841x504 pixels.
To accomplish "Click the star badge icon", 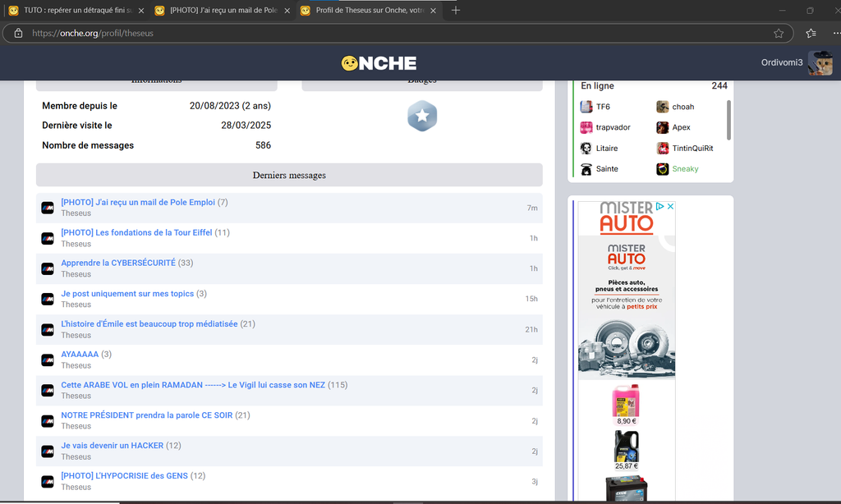I will tap(422, 116).
